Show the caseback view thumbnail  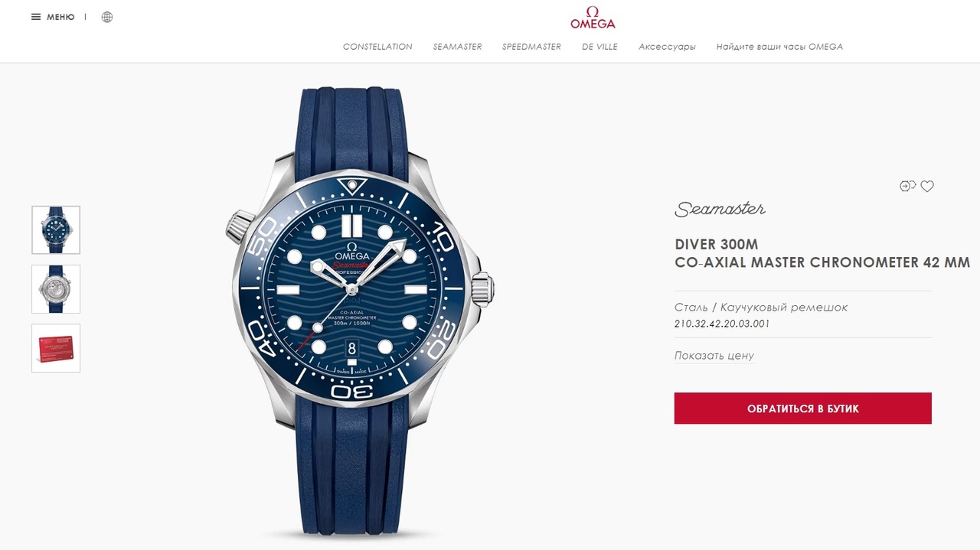(56, 289)
